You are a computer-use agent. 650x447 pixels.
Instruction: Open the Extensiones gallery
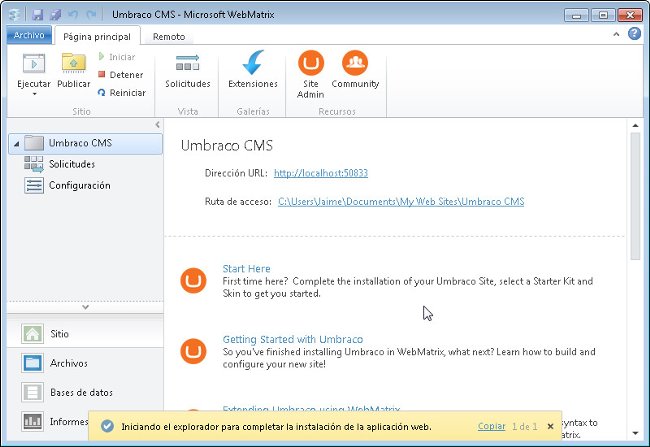pyautogui.click(x=253, y=70)
